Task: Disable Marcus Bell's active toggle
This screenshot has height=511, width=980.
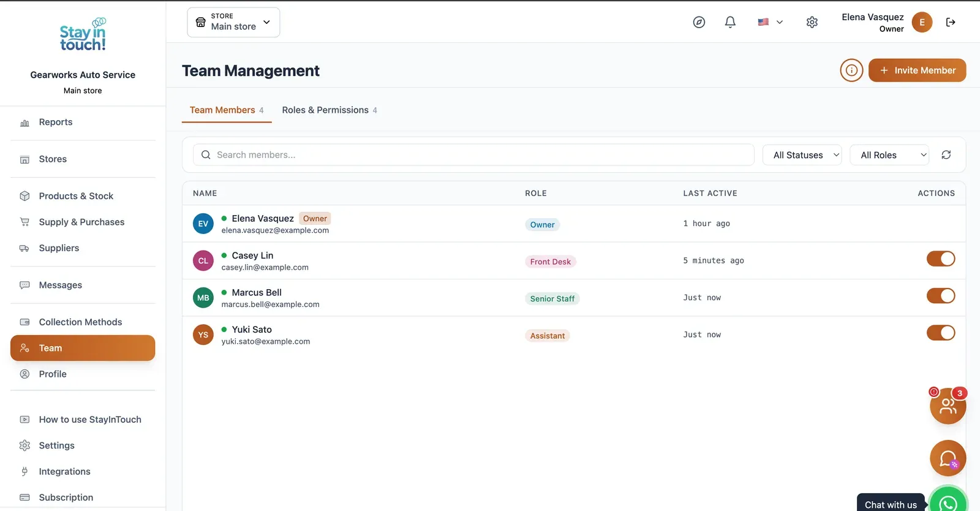Action: coord(941,296)
